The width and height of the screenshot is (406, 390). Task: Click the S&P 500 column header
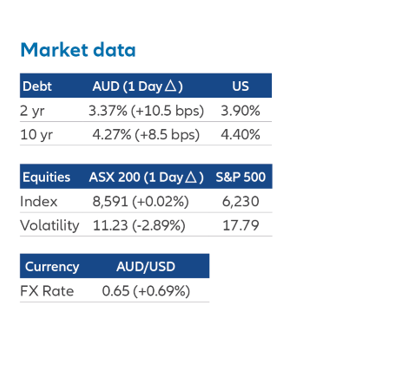(x=240, y=177)
